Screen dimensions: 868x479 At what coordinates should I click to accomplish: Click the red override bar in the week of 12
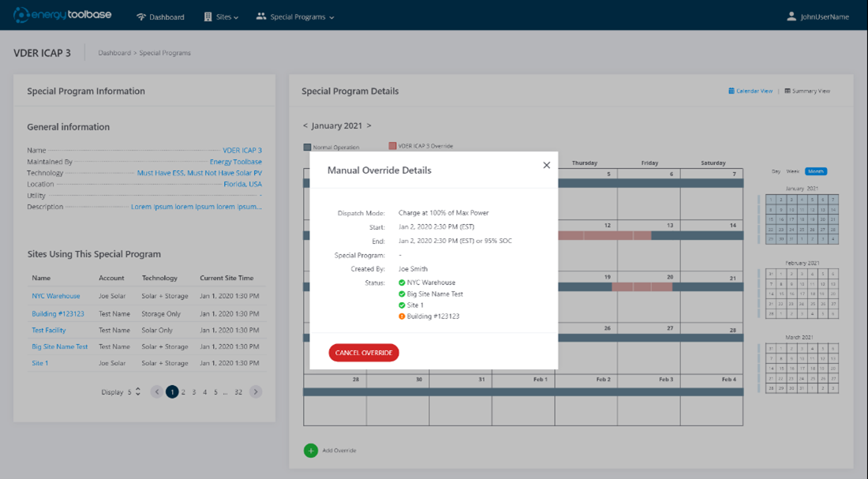[604, 236]
